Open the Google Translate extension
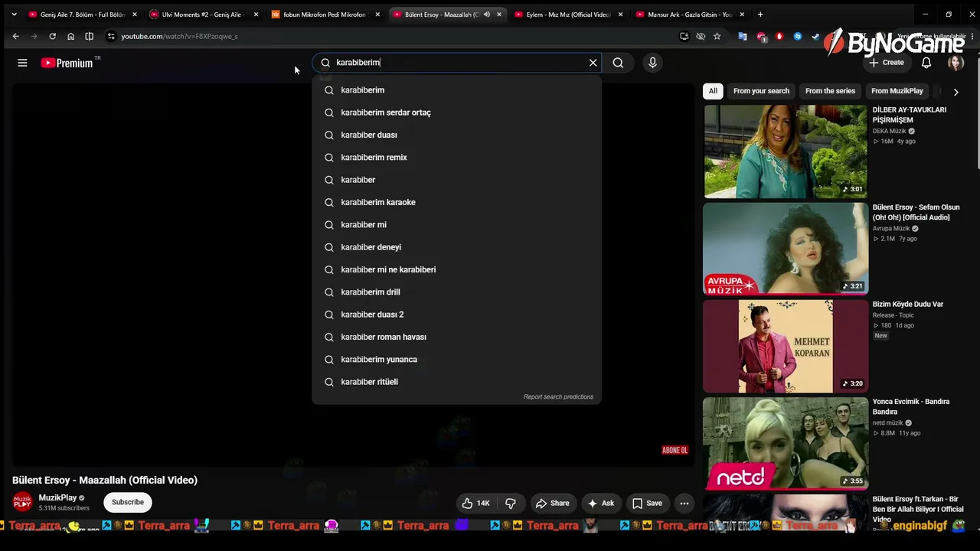The height and width of the screenshot is (551, 980). point(743,36)
